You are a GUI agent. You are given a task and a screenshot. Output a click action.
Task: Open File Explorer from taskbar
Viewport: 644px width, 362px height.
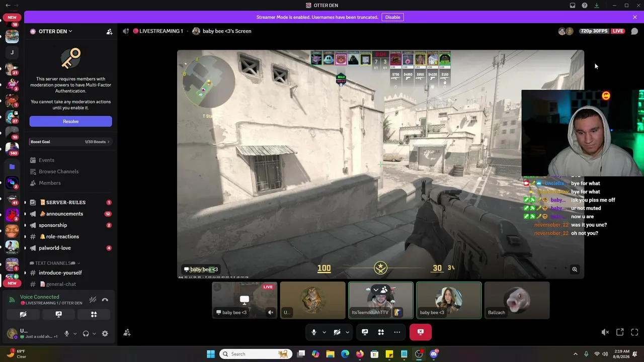330,354
